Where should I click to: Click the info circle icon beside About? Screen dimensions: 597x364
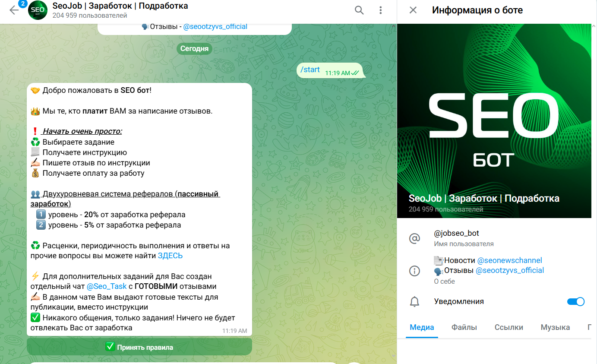pyautogui.click(x=414, y=271)
